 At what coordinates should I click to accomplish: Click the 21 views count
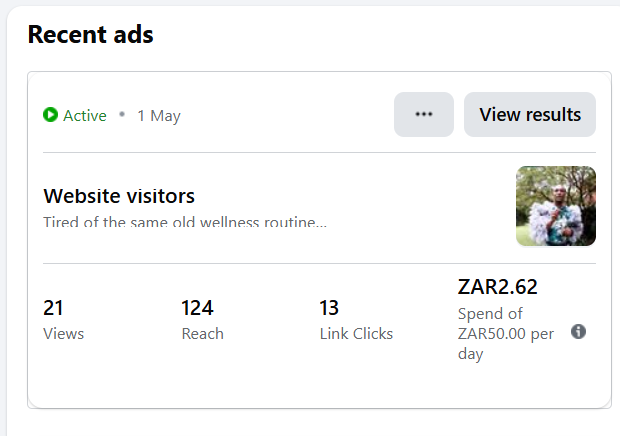(x=54, y=308)
